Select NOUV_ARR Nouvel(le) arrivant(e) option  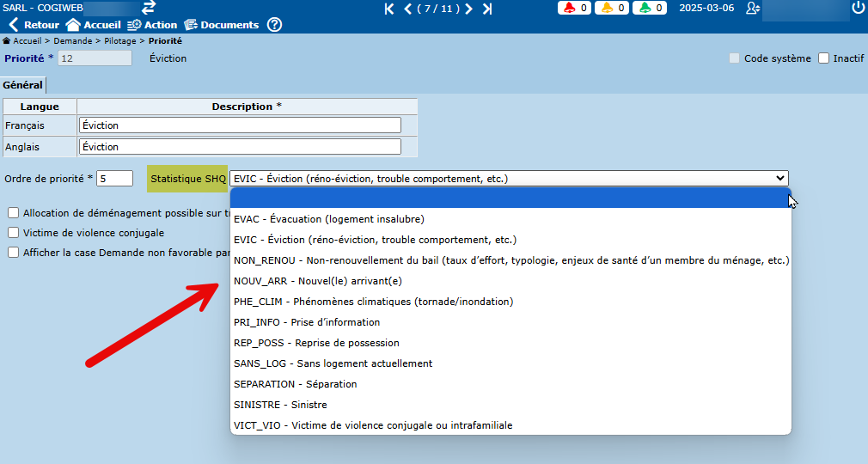point(318,281)
